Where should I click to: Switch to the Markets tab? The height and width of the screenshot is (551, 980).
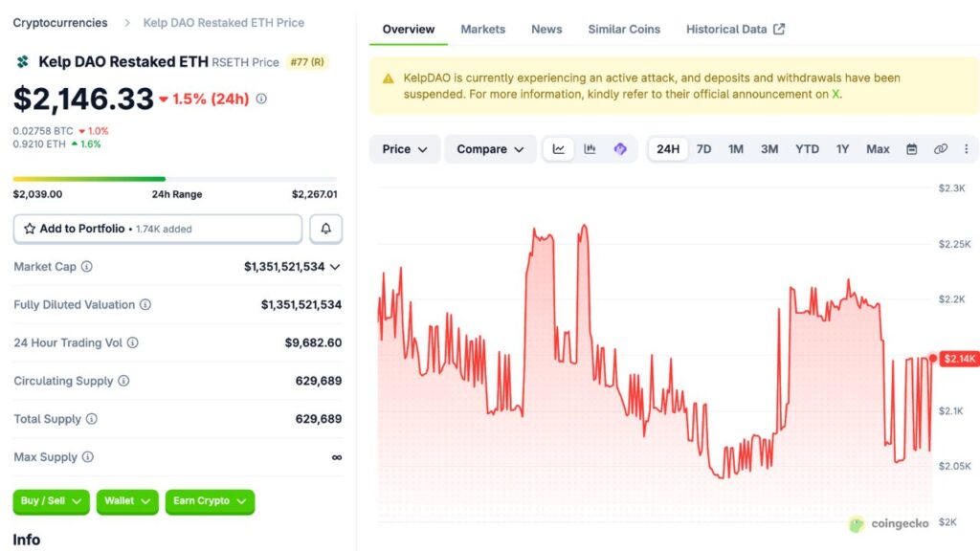click(482, 29)
